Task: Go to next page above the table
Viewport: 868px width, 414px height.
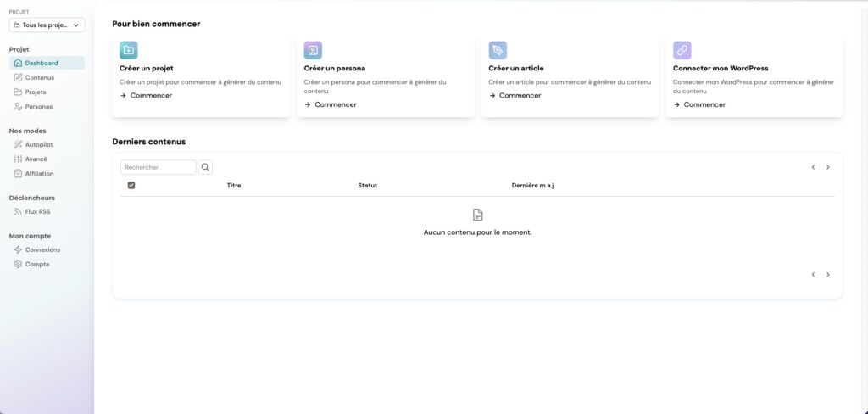Action: point(828,167)
